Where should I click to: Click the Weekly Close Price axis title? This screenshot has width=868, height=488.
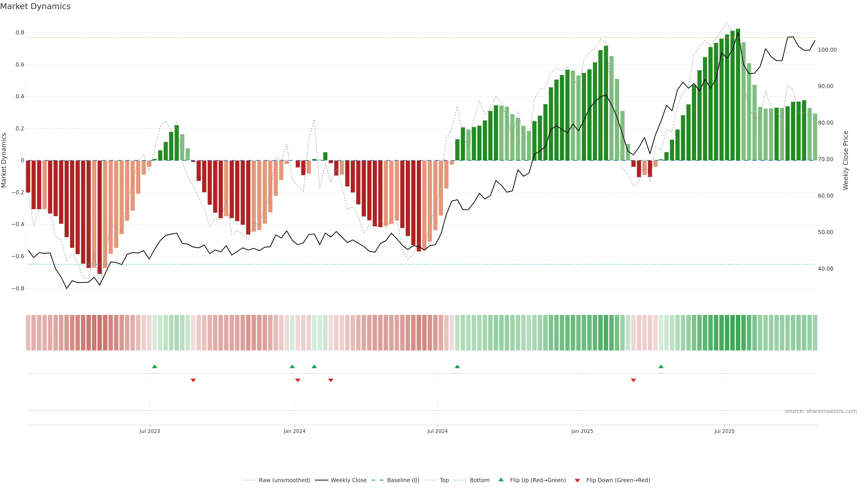[x=845, y=160]
